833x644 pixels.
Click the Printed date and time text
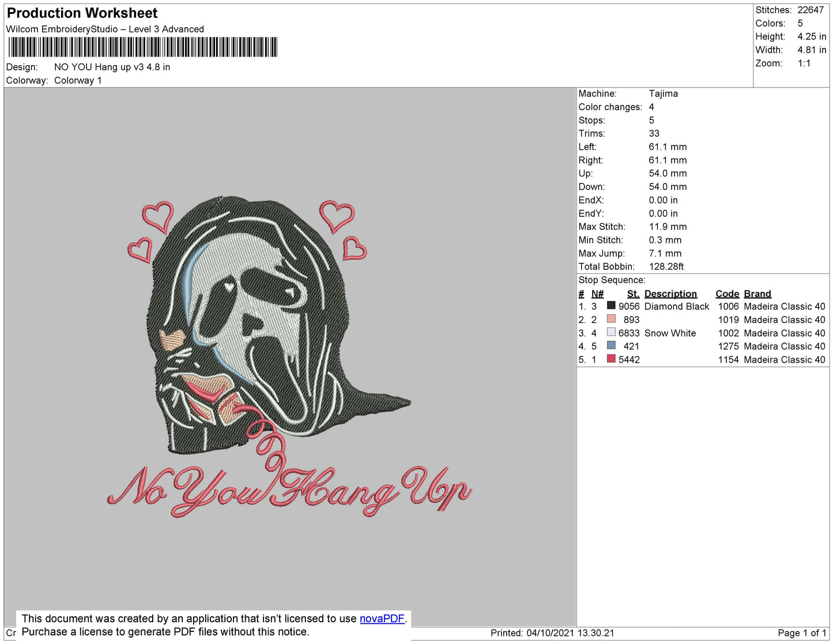click(x=552, y=633)
